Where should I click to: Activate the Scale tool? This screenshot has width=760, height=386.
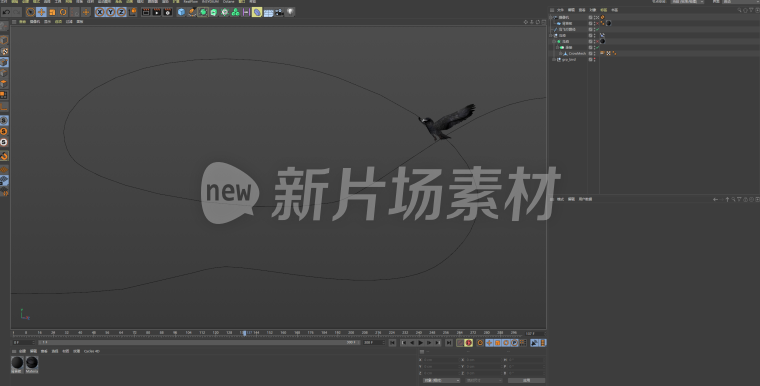52,12
